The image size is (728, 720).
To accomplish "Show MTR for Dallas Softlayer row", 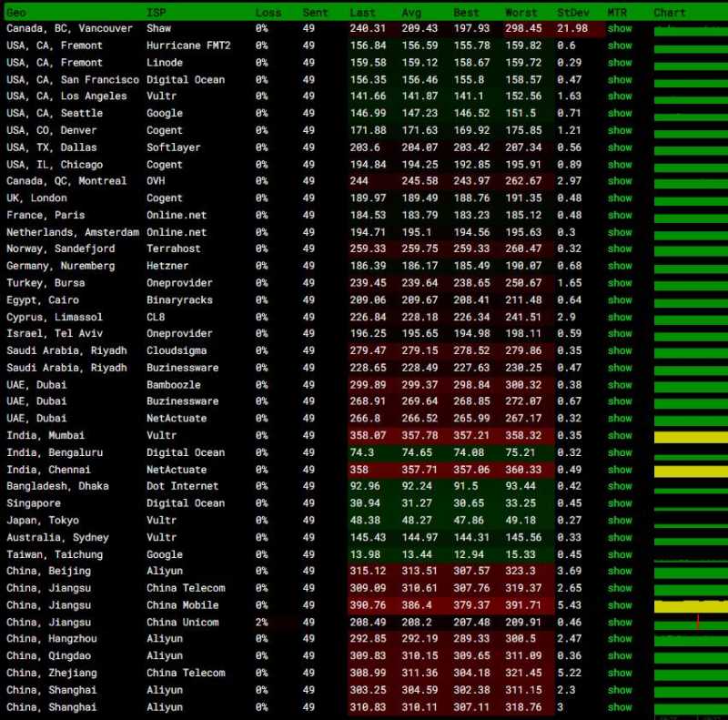I will [620, 147].
